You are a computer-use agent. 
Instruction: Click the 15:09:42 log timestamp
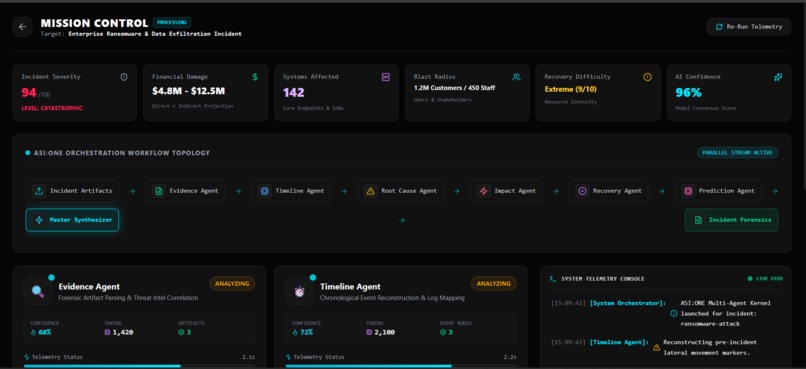coord(568,303)
